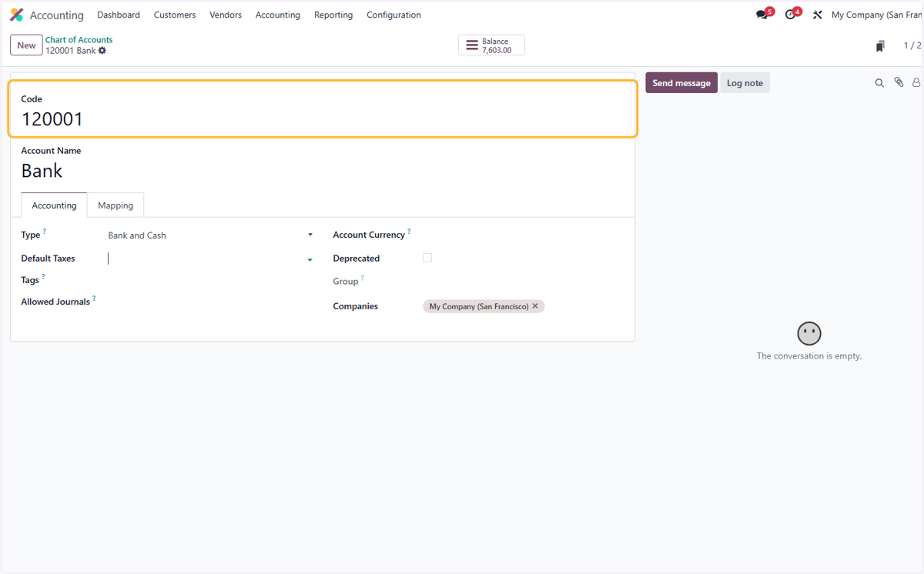Click the Account Name field Bank
This screenshot has height=574, width=924.
[x=323, y=171]
